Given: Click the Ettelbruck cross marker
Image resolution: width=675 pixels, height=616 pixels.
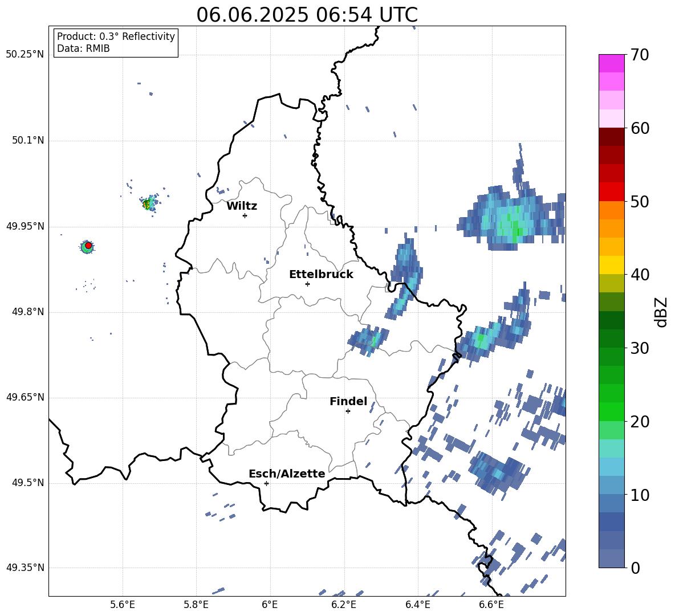Looking at the screenshot, I should [x=307, y=284].
